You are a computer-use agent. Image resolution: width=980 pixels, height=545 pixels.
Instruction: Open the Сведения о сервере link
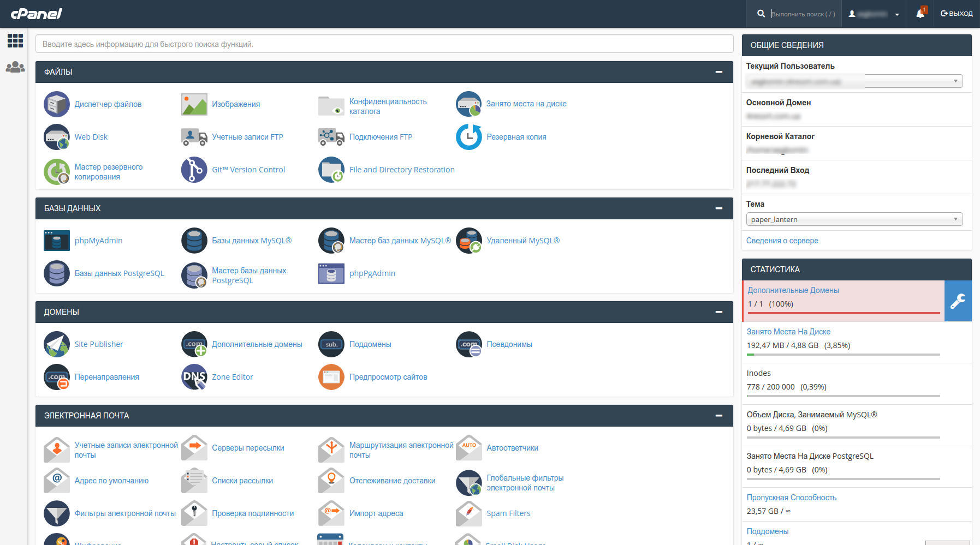click(x=782, y=241)
